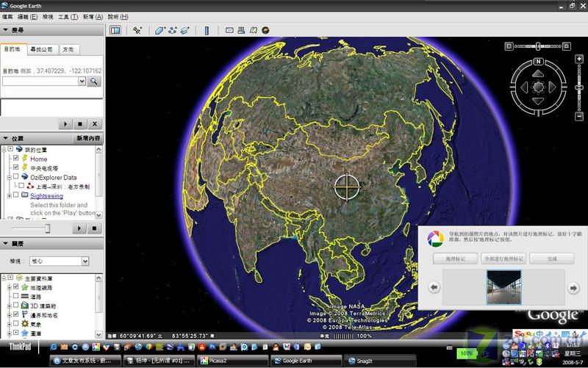Add an image overlay using the toolbar icon

[x=185, y=30]
